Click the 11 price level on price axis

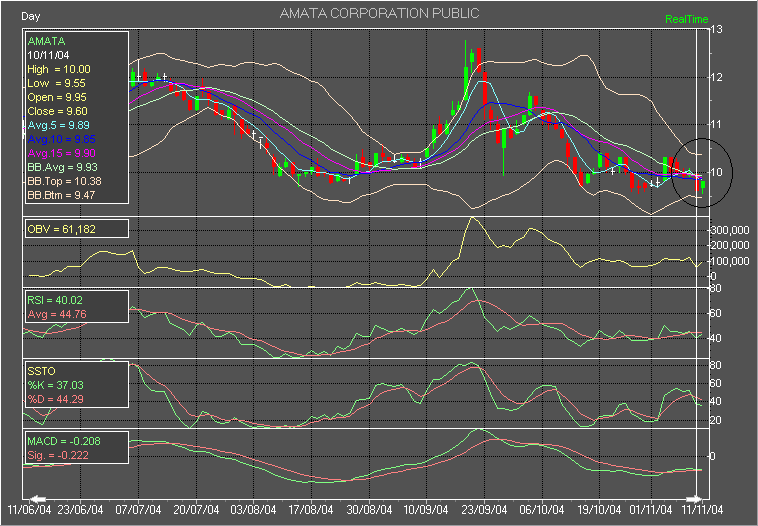coord(716,125)
